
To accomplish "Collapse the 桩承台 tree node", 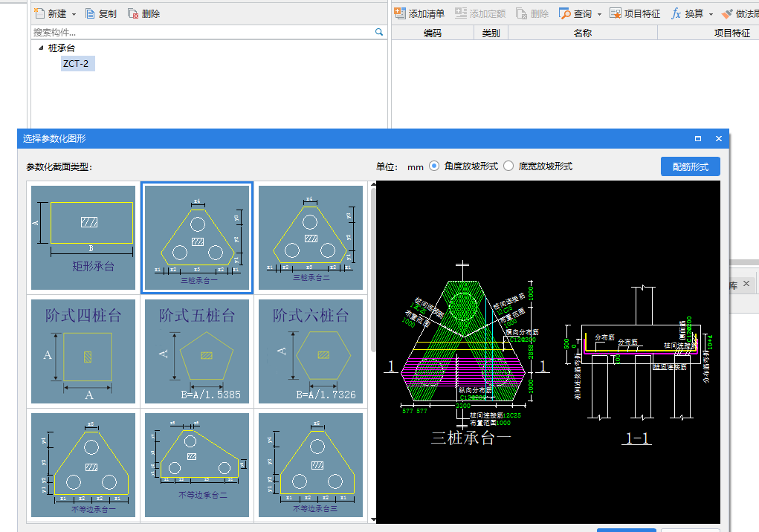I will click(41, 48).
